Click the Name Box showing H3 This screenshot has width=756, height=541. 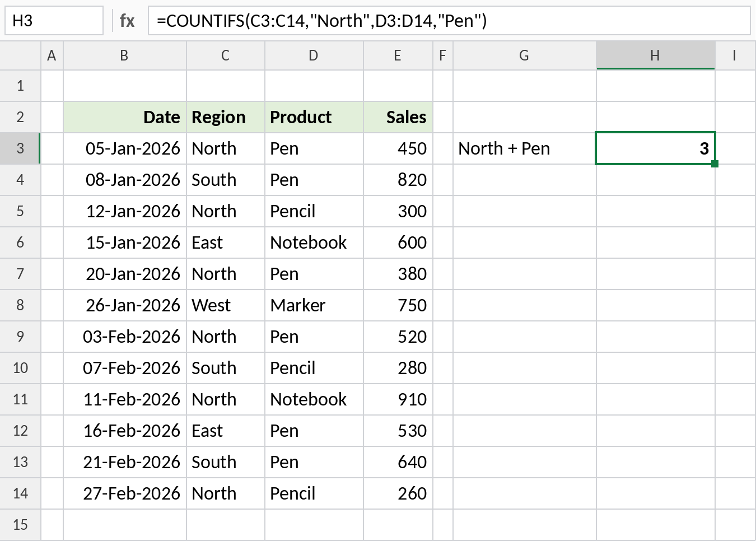pyautogui.click(x=54, y=21)
